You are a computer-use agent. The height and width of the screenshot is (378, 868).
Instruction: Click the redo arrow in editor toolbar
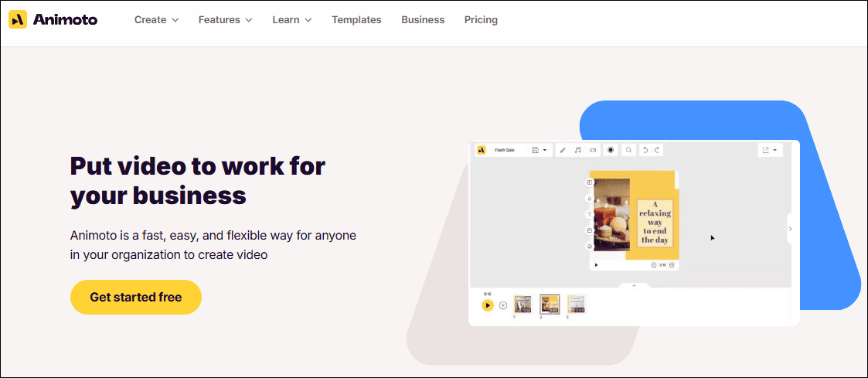pos(657,150)
